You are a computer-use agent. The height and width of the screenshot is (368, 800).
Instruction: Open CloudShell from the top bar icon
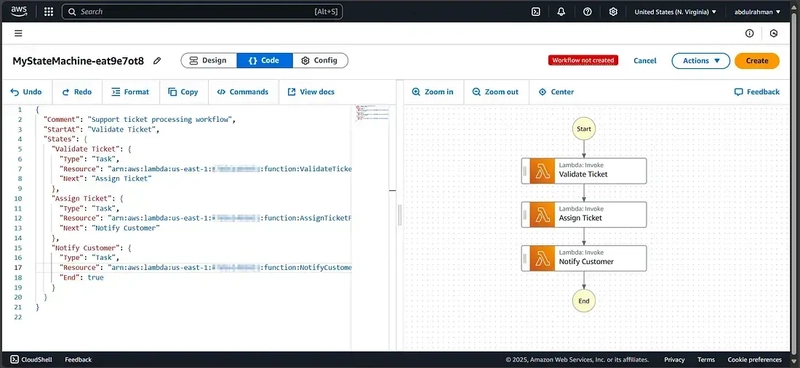coord(536,12)
